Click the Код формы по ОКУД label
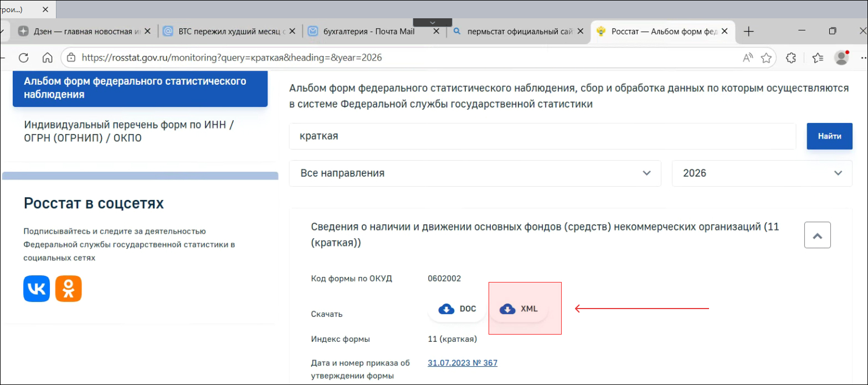The image size is (868, 385). 352,279
